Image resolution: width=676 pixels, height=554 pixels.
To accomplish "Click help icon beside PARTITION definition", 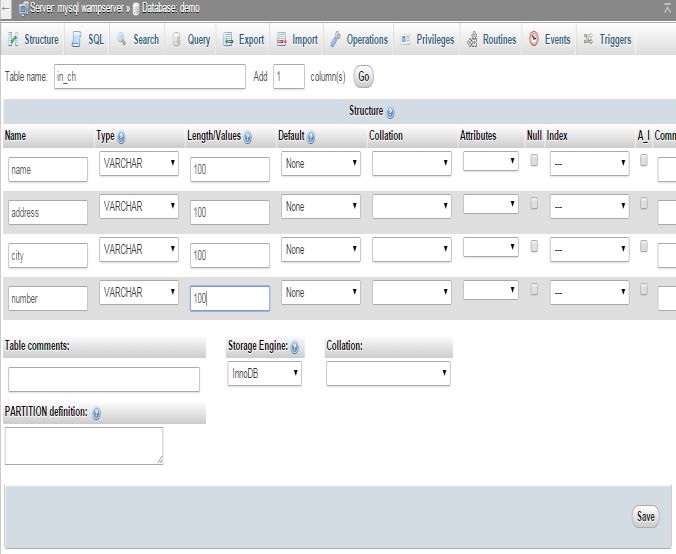I will click(x=96, y=413).
